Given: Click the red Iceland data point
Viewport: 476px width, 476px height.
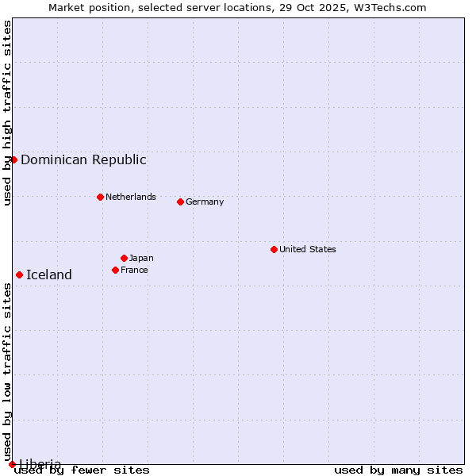Looking at the screenshot, I should pyautogui.click(x=19, y=274).
